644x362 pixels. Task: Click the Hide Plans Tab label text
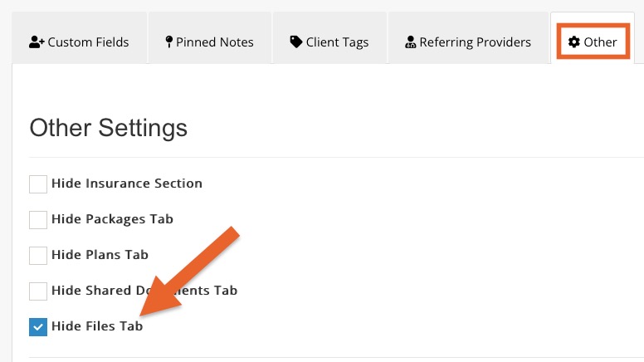pos(100,255)
